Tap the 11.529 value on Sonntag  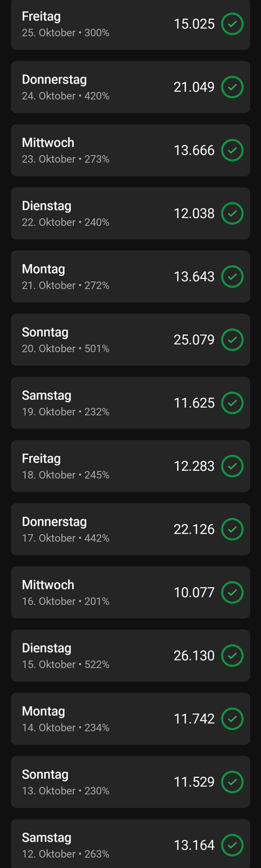tap(194, 782)
